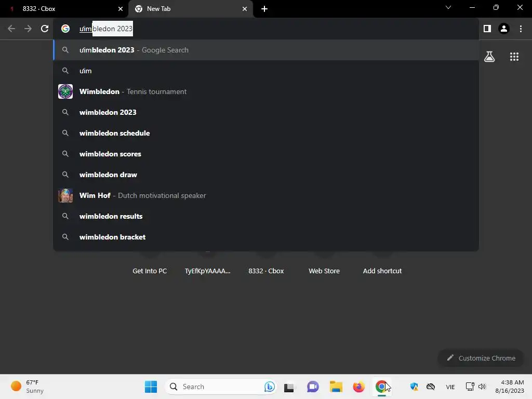Click Add shortcut
532x399 pixels.
382,271
